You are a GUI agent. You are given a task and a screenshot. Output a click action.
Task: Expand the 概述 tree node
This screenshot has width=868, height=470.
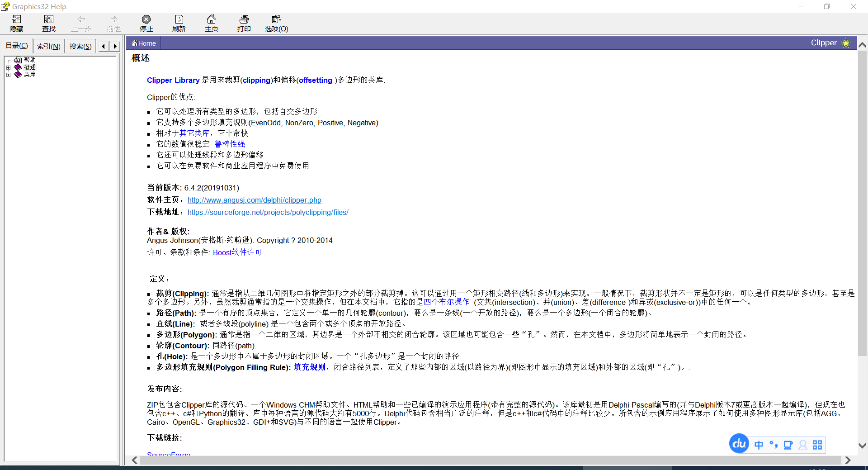(8, 67)
